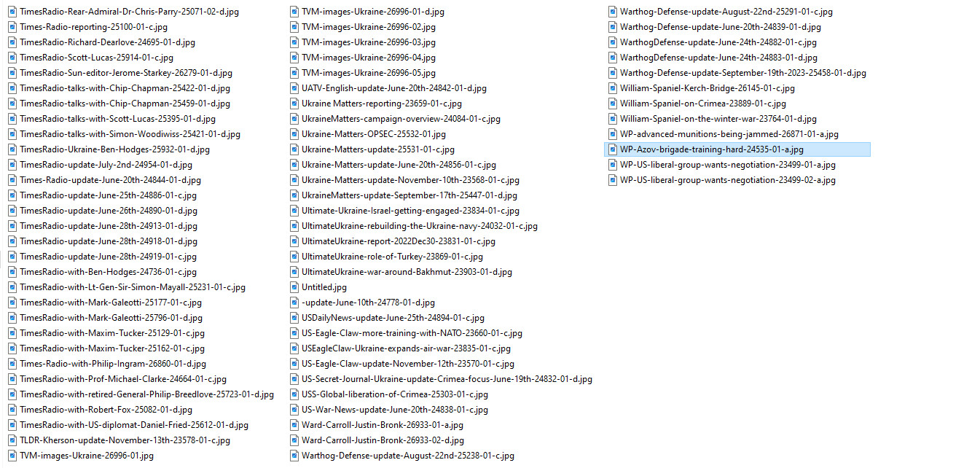Select TimesRadio-with-retired-General-Philip-Breedlove-25723-01-d.jpg

tap(146, 394)
